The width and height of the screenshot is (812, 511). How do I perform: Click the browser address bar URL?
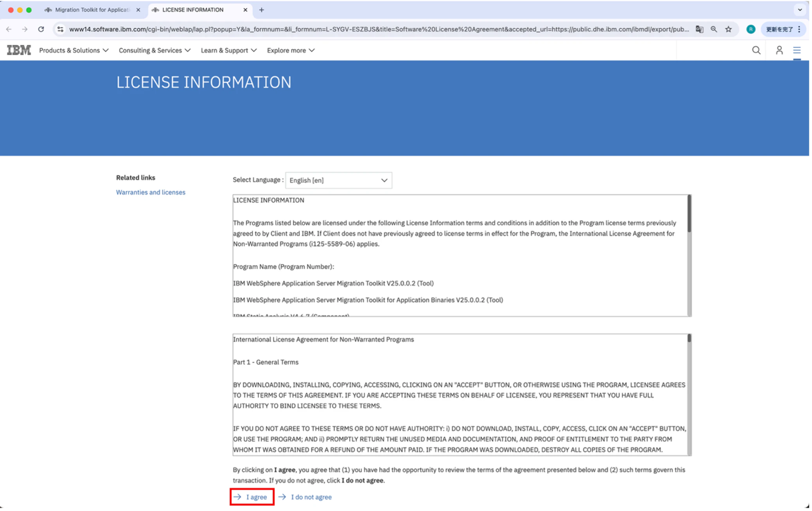click(x=379, y=29)
